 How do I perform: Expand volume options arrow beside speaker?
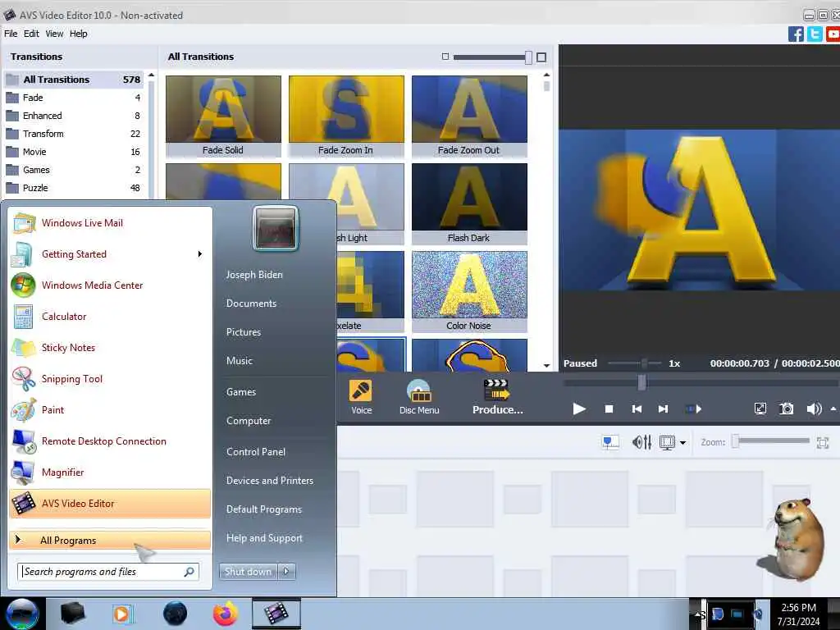coord(833,409)
